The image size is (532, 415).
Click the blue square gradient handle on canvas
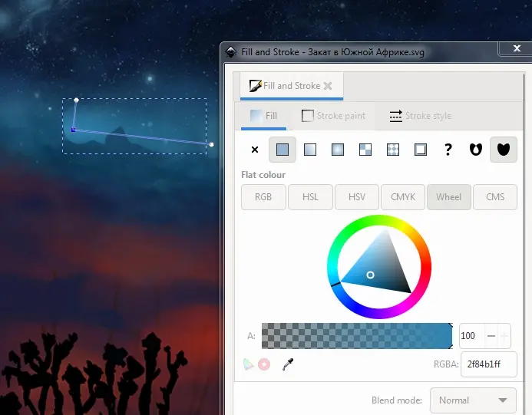(x=73, y=130)
